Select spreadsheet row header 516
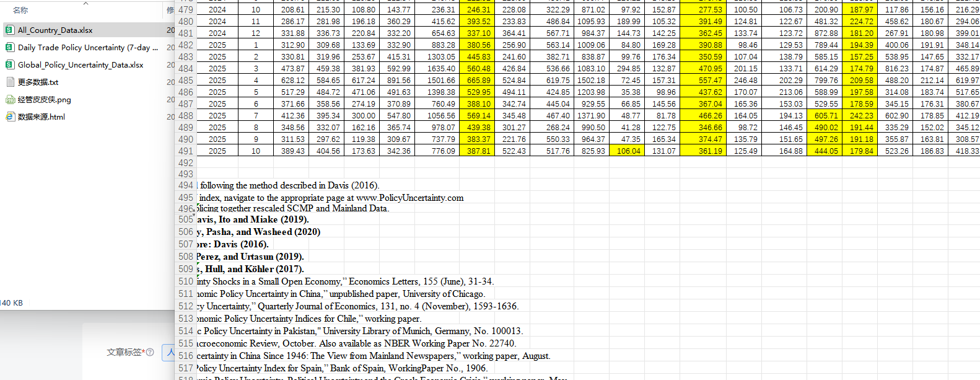980x380 pixels. point(186,356)
